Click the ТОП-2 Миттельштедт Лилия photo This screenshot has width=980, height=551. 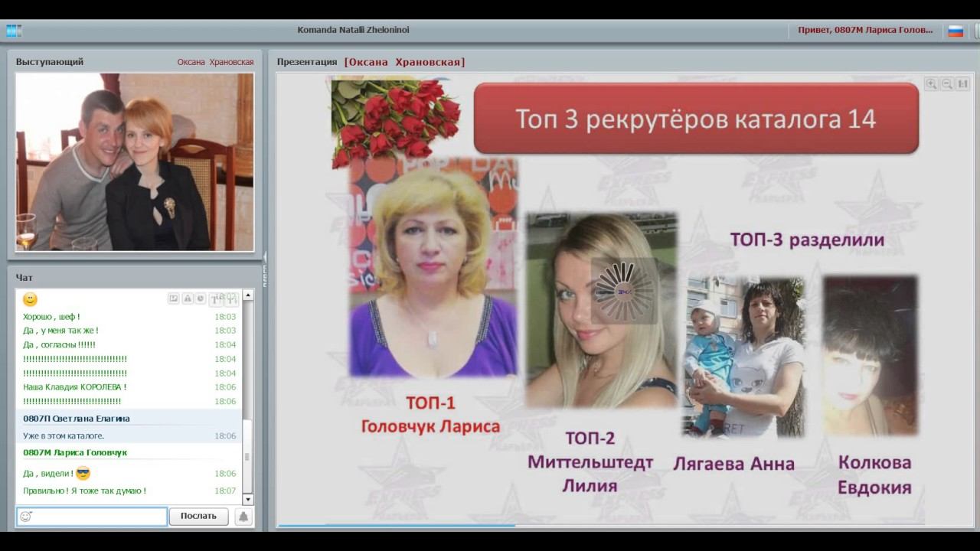click(x=601, y=311)
